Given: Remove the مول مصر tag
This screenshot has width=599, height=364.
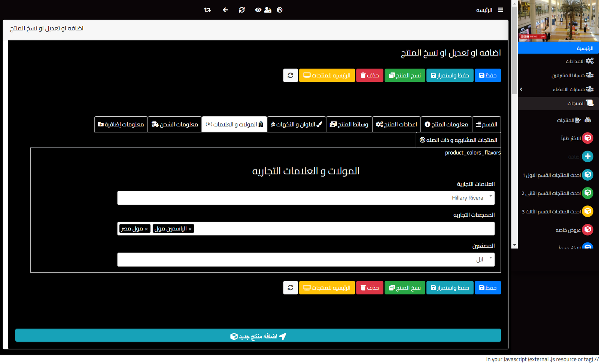Looking at the screenshot, I should 146,229.
